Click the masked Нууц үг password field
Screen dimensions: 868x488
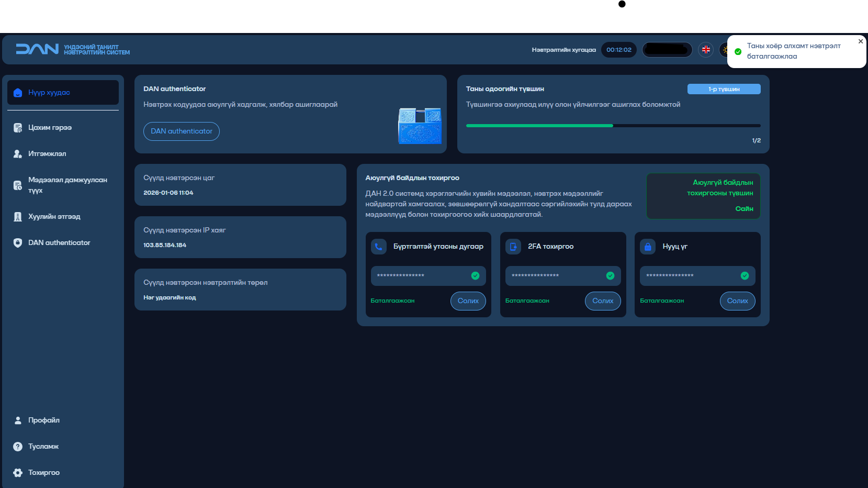697,276
